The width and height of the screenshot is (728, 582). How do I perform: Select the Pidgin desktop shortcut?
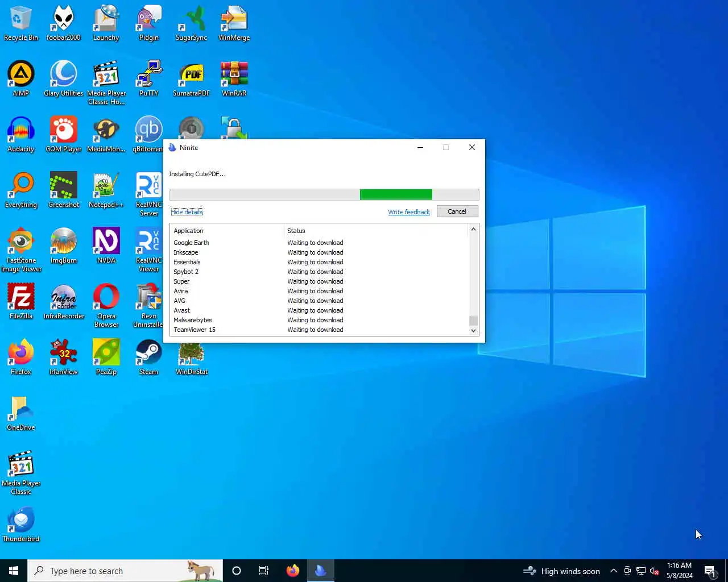pyautogui.click(x=149, y=23)
